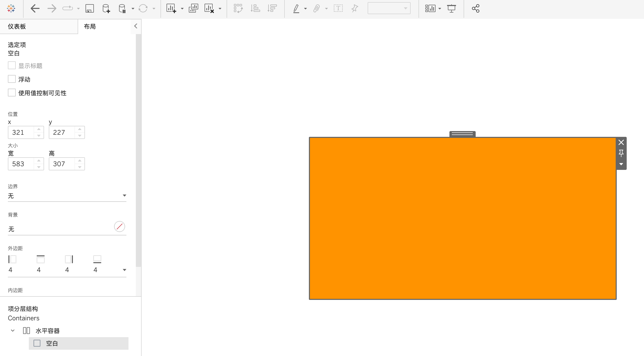Switch to the 仪表板 tab
The height and width of the screenshot is (356, 644).
point(17,26)
